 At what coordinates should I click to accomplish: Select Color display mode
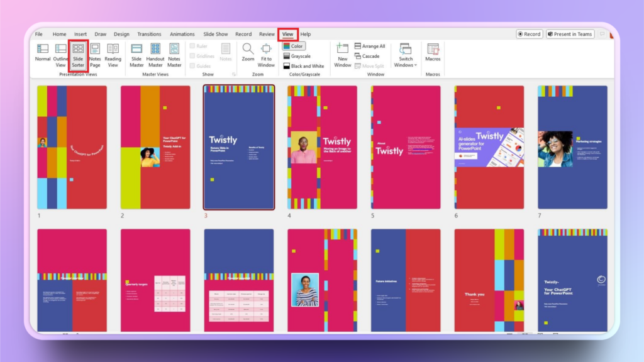293,46
